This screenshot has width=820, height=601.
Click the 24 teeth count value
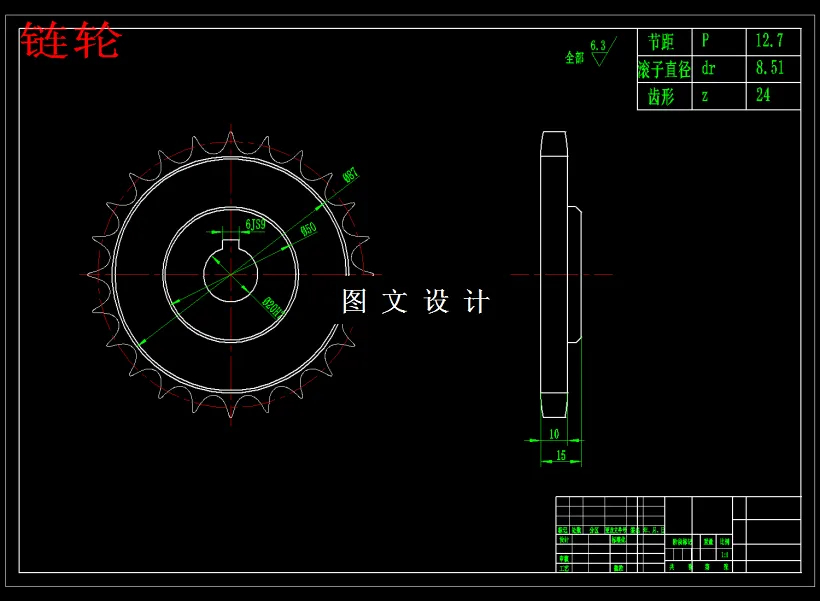763,95
